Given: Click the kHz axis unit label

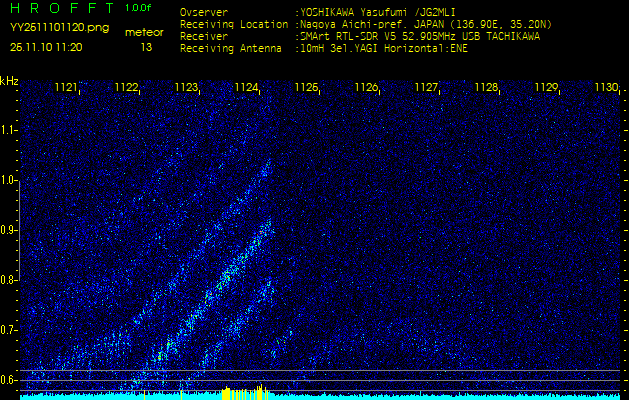Looking at the screenshot, I should (x=9, y=81).
